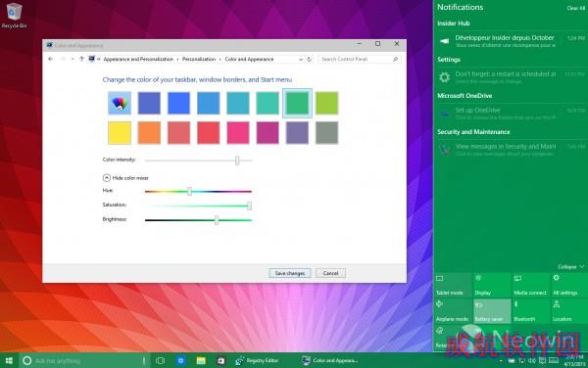The height and width of the screenshot is (368, 588).
Task: Open Appearance and Personalization breadcrumb
Action: tap(138, 59)
